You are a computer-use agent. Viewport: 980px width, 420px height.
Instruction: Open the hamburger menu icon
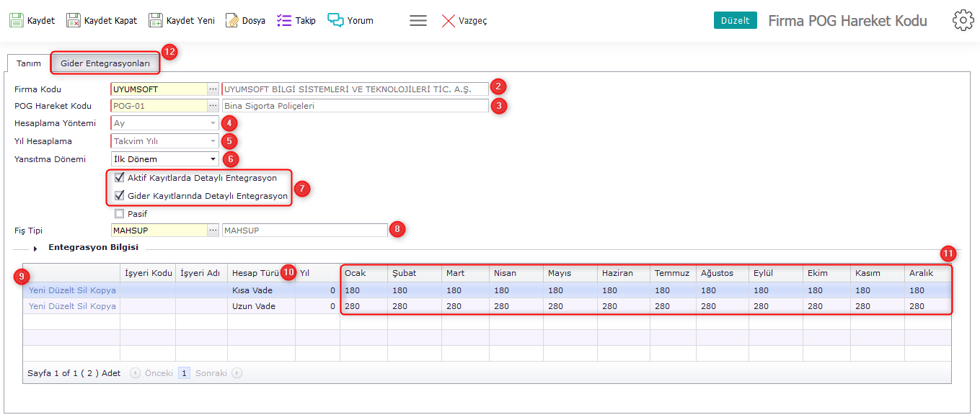point(418,20)
